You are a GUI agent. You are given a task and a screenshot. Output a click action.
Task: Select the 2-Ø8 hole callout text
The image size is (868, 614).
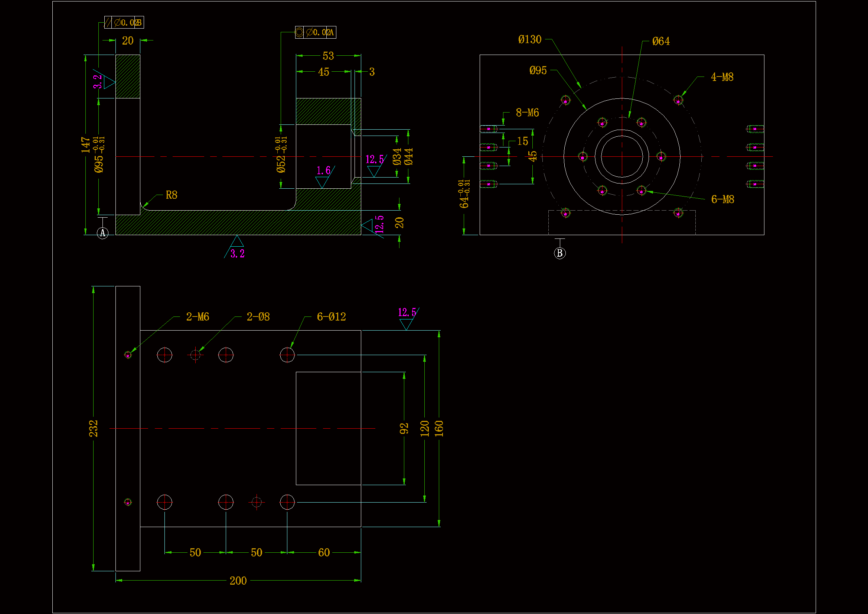(258, 316)
